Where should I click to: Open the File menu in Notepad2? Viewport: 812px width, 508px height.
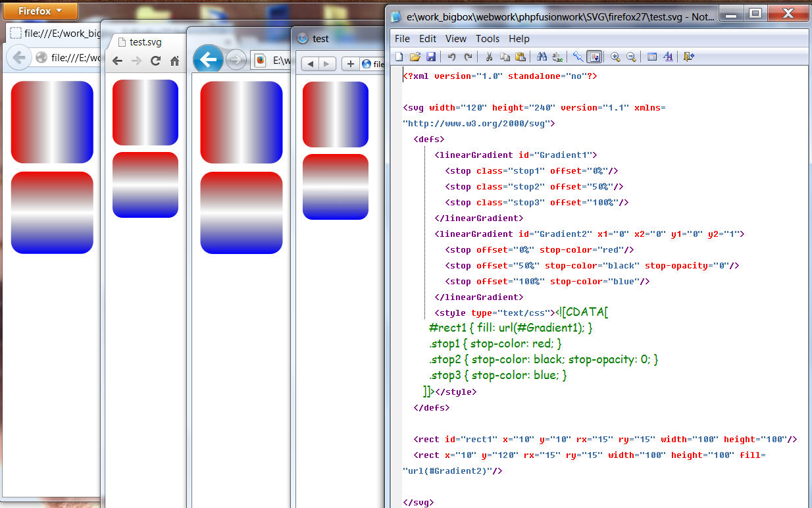click(402, 39)
